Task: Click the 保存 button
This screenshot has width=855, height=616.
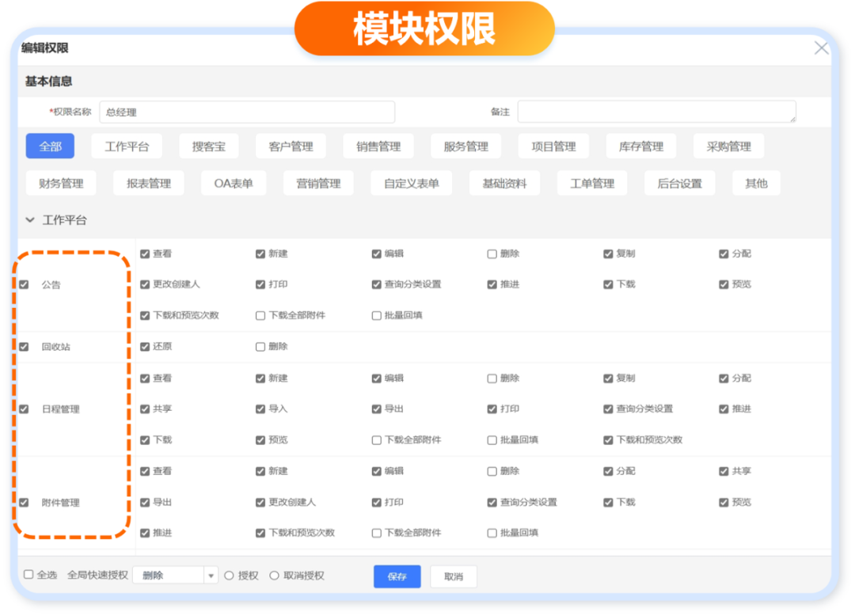Action: pos(397,576)
